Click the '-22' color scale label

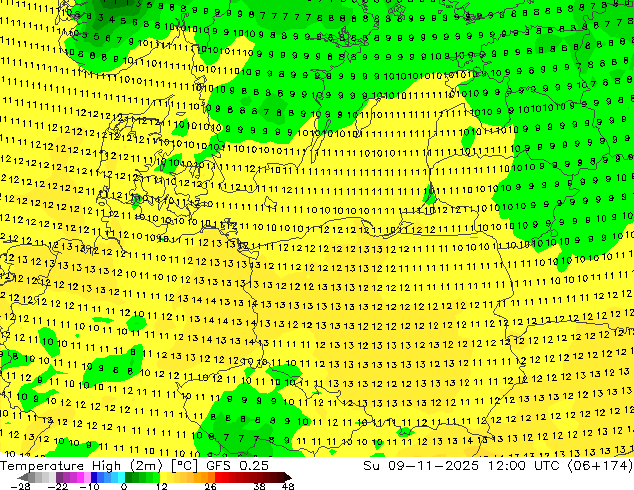coord(57,486)
